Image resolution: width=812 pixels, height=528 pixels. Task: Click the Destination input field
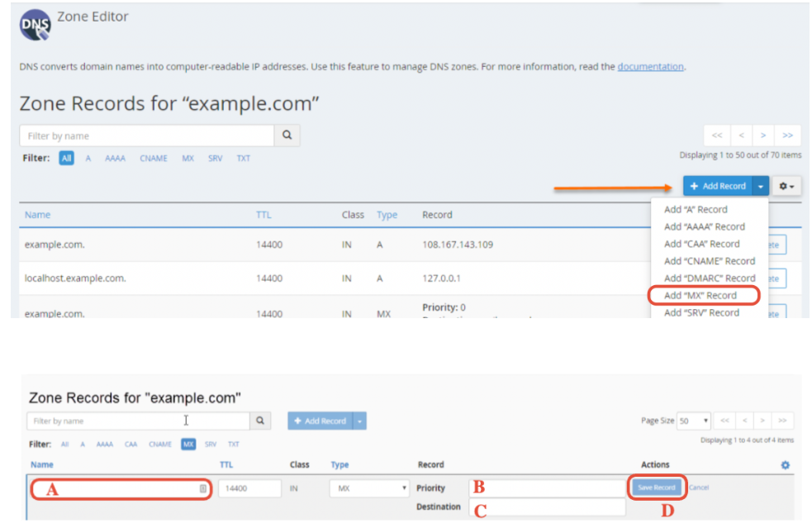[547, 507]
